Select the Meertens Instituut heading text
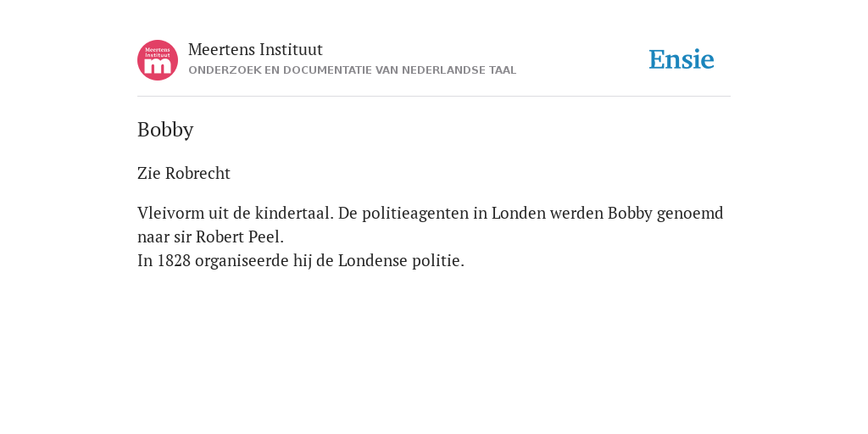868x434 pixels. click(x=255, y=50)
